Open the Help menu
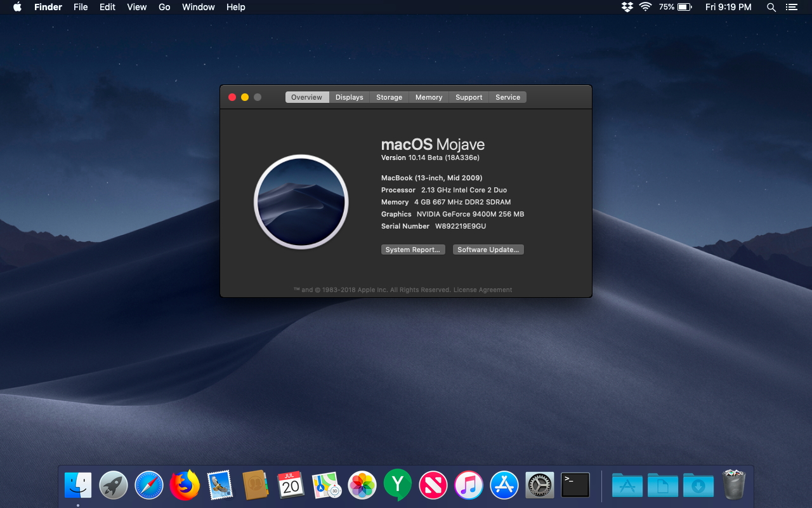The width and height of the screenshot is (812, 508). coord(236,7)
